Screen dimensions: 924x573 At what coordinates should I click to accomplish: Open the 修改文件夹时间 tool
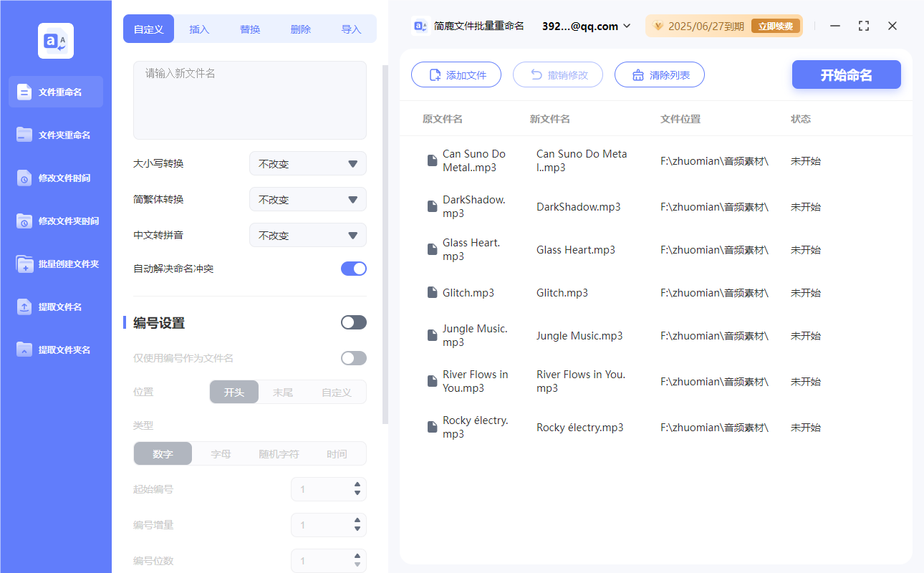coord(55,221)
